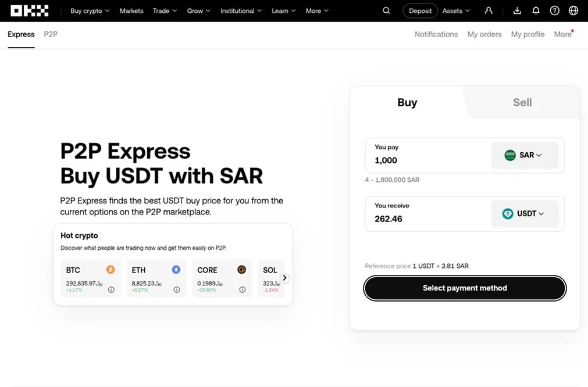Open the Buy crypto menu

pos(90,10)
